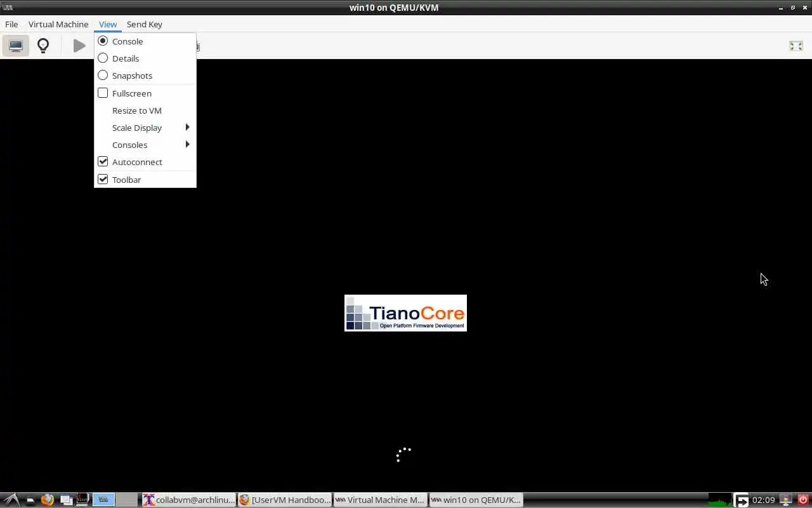Choose Resize to VM
The width and height of the screenshot is (812, 508).
click(145, 110)
